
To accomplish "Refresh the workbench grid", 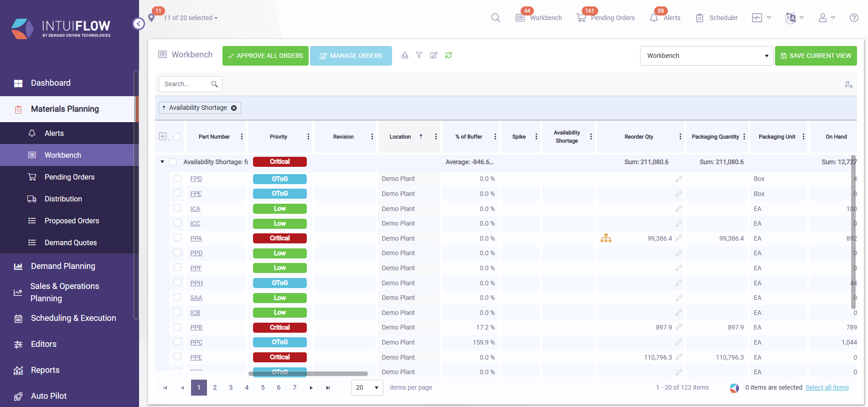I will point(449,55).
